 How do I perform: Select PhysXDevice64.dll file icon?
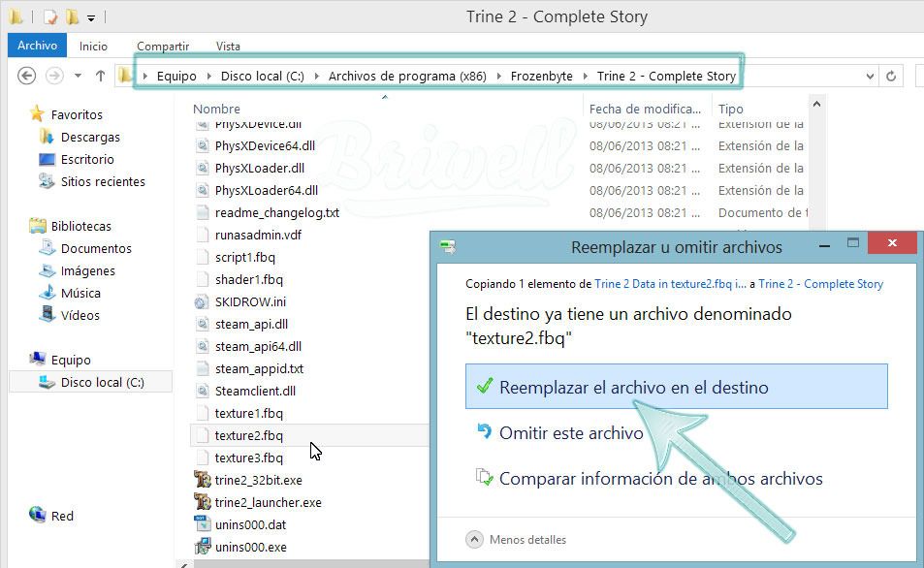202,145
